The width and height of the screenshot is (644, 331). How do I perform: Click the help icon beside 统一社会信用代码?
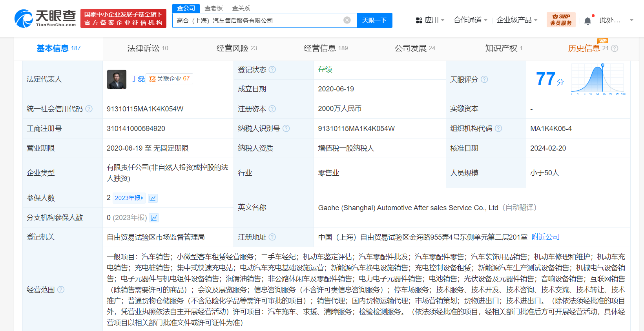(x=89, y=109)
